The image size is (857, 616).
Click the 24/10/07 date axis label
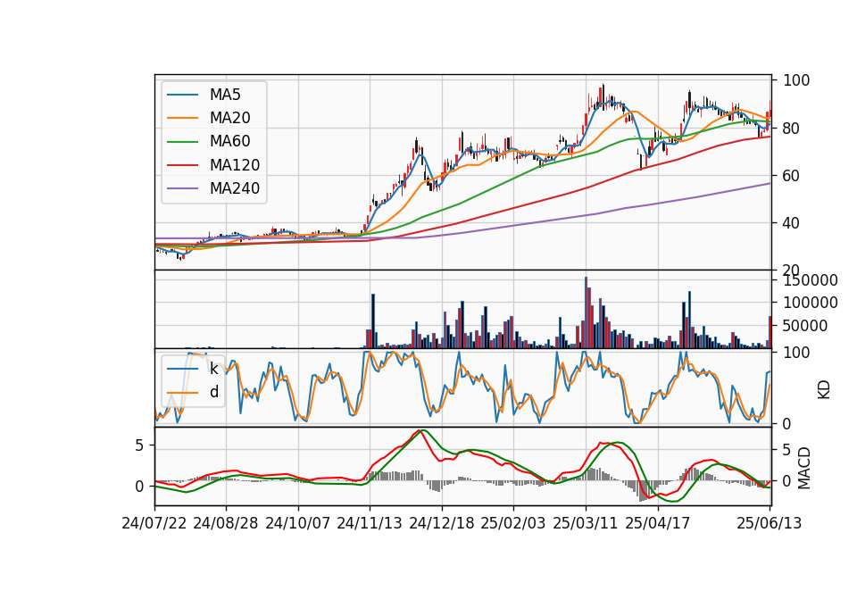pyautogui.click(x=298, y=523)
